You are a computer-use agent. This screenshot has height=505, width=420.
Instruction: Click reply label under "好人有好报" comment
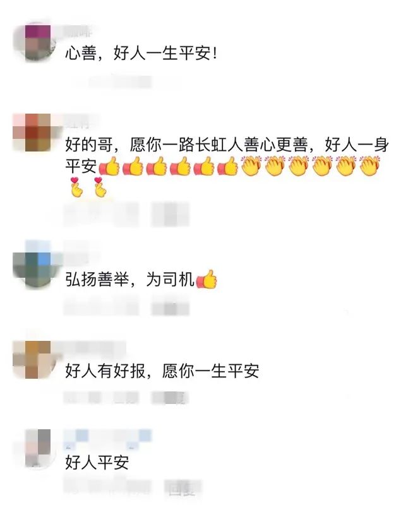(x=170, y=398)
